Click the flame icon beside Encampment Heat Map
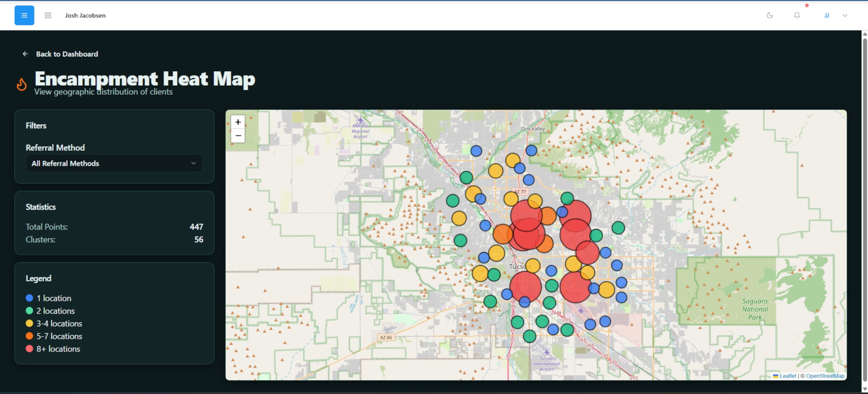 tap(22, 84)
